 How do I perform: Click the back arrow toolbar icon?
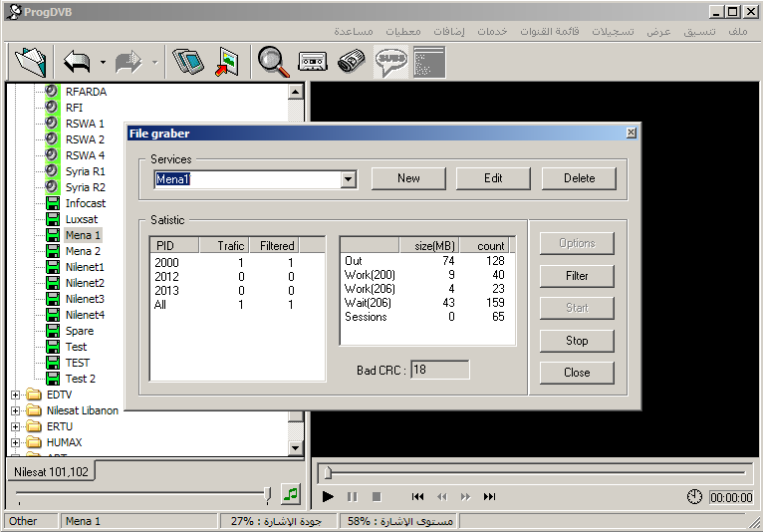coord(77,62)
